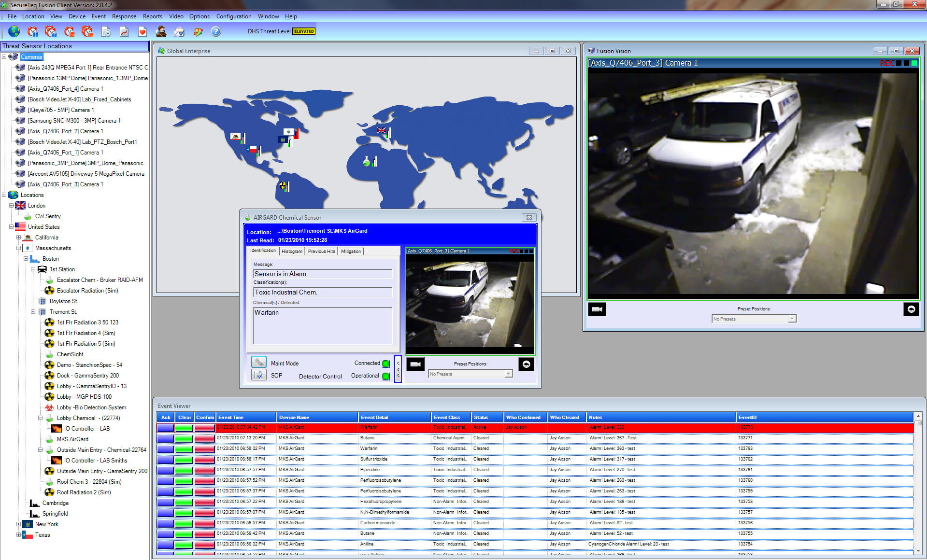The image size is (927, 560).
Task: Collapse the London tree node
Action: tap(12, 206)
